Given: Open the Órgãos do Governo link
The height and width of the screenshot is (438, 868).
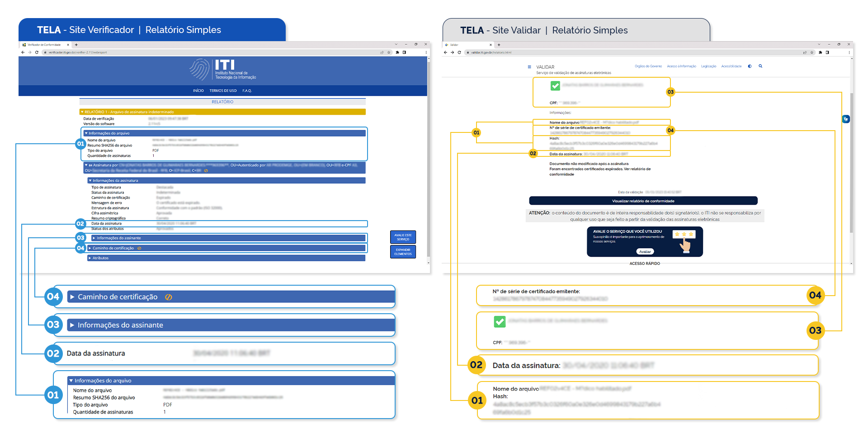Looking at the screenshot, I should (x=648, y=66).
